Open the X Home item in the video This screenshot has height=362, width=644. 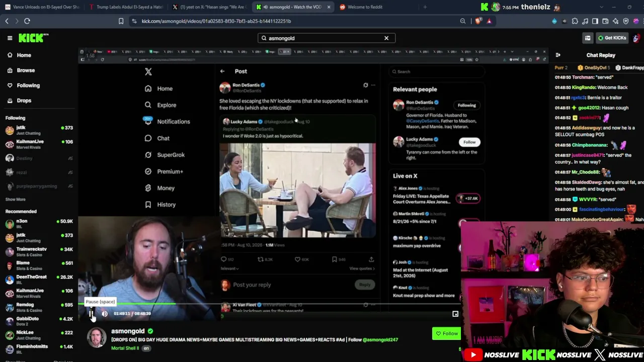click(x=159, y=88)
